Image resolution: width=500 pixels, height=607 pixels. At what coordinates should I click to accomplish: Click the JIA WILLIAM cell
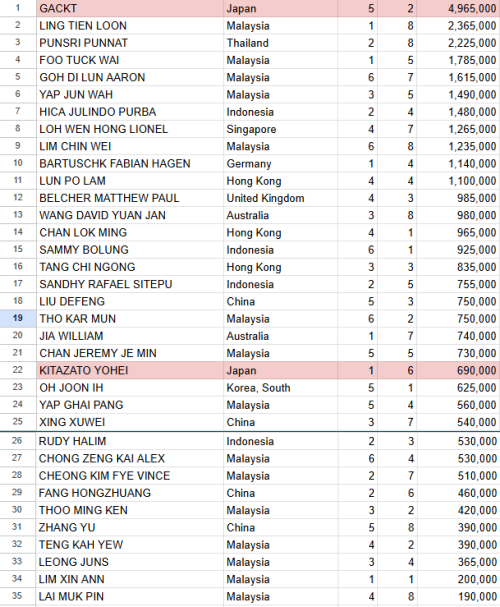(x=130, y=336)
